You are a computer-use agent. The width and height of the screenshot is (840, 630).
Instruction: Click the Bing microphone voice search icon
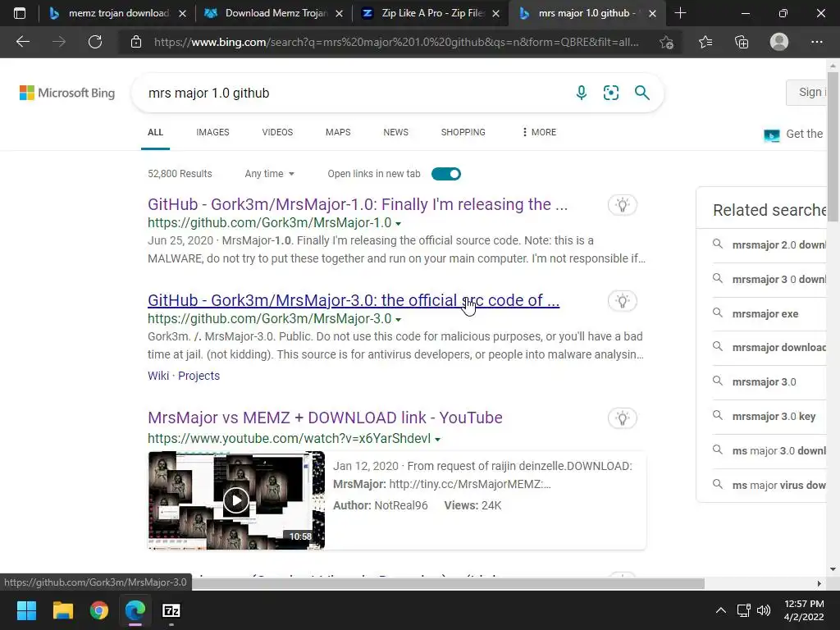(x=582, y=93)
